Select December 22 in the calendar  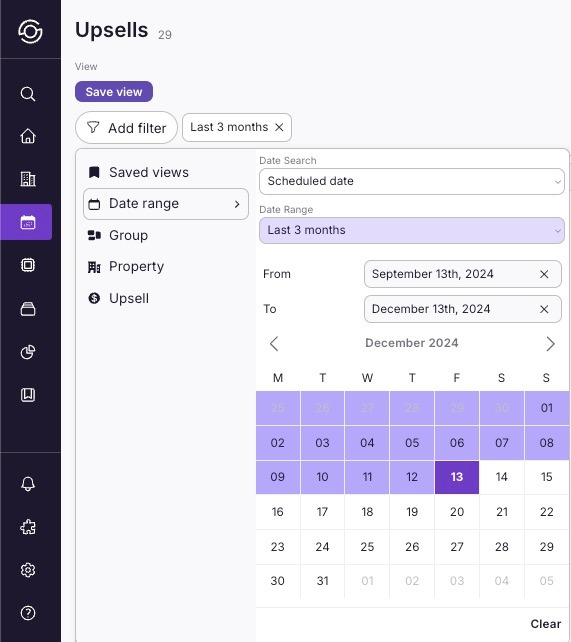[x=546, y=512]
